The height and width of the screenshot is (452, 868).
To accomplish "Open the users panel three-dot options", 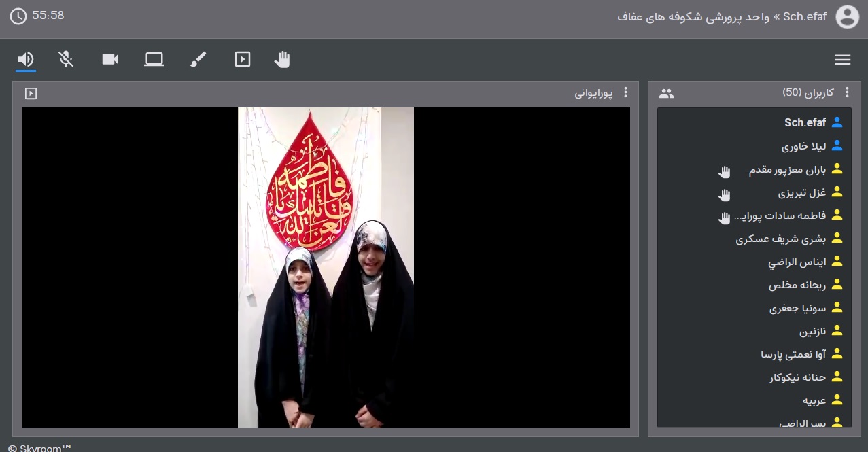I will pos(847,92).
